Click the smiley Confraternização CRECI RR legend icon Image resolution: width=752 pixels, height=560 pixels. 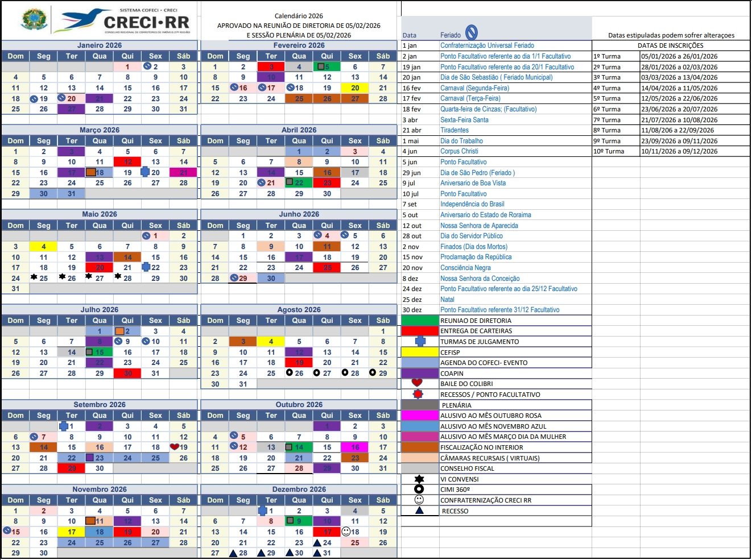coord(419,500)
